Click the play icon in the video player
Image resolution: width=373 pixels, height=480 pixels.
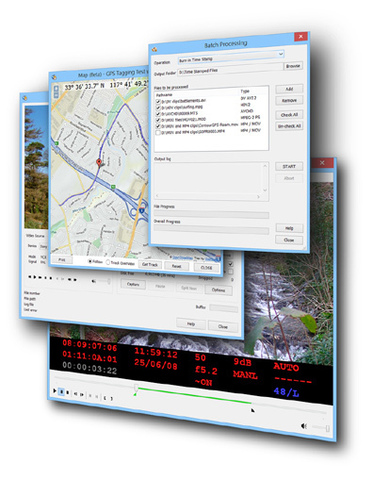point(55,391)
